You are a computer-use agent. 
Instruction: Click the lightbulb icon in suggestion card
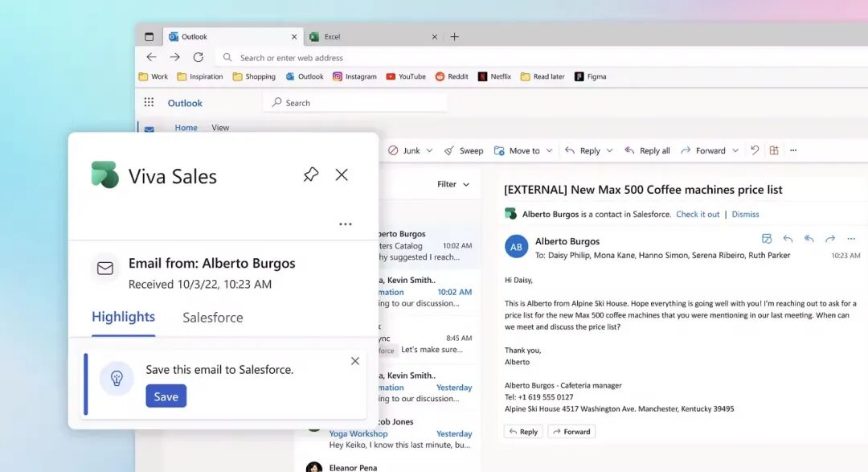117,379
